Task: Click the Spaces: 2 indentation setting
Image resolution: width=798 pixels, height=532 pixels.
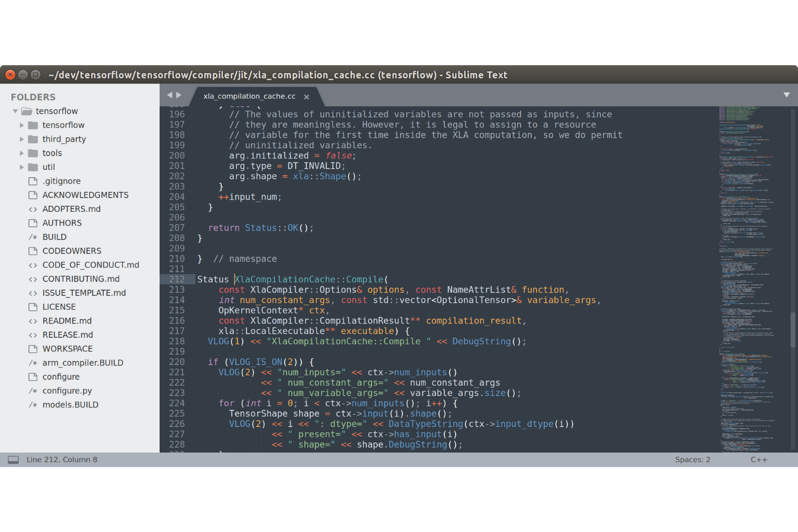Action: click(692, 459)
